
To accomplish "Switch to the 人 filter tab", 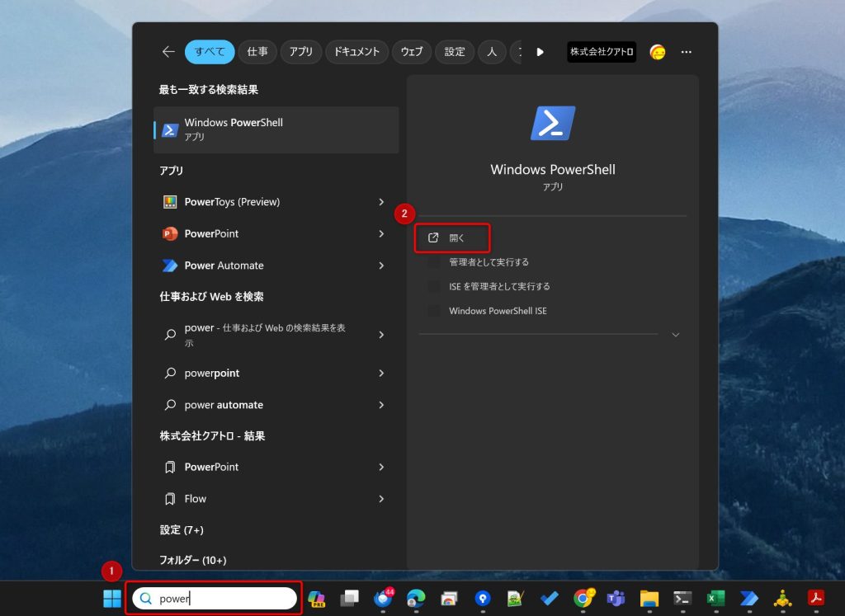I will coord(492,52).
